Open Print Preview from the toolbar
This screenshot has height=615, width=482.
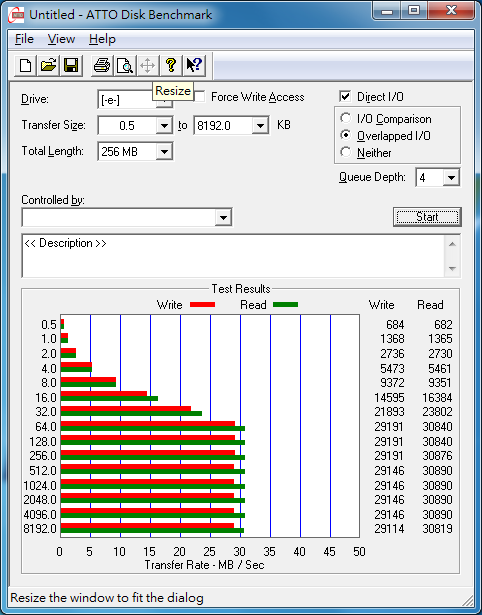[125, 65]
